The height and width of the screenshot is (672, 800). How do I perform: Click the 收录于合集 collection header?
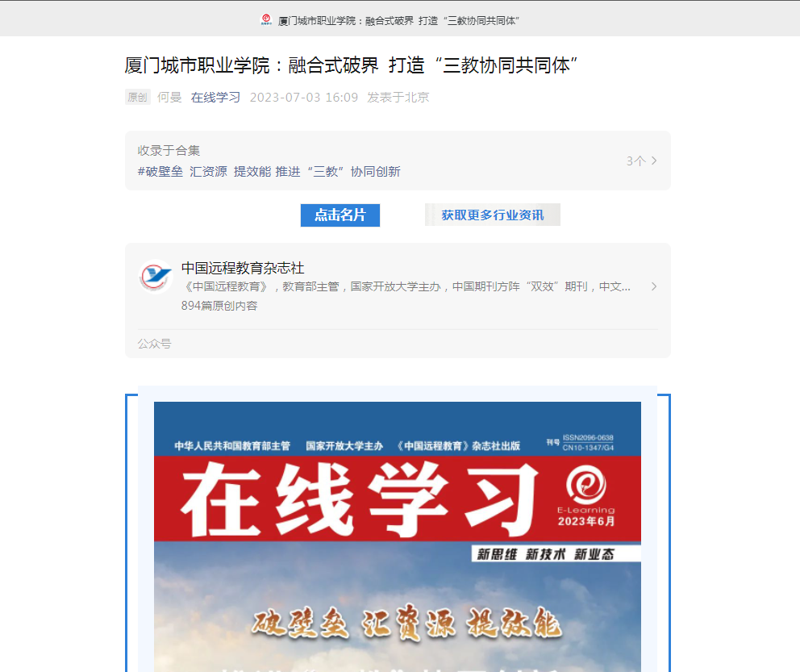[x=169, y=151]
